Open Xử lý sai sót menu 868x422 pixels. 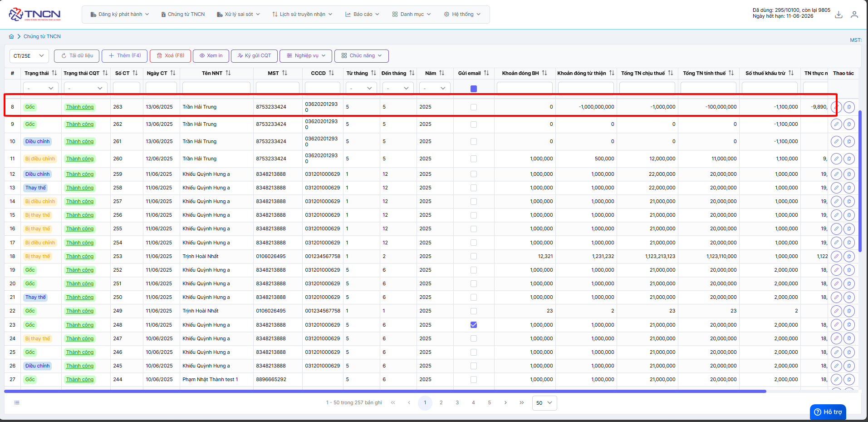[x=239, y=15]
